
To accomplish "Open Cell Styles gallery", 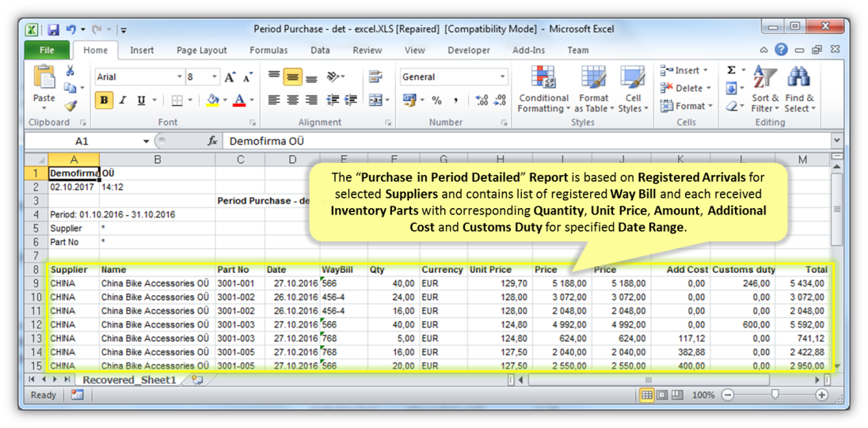I will (633, 89).
